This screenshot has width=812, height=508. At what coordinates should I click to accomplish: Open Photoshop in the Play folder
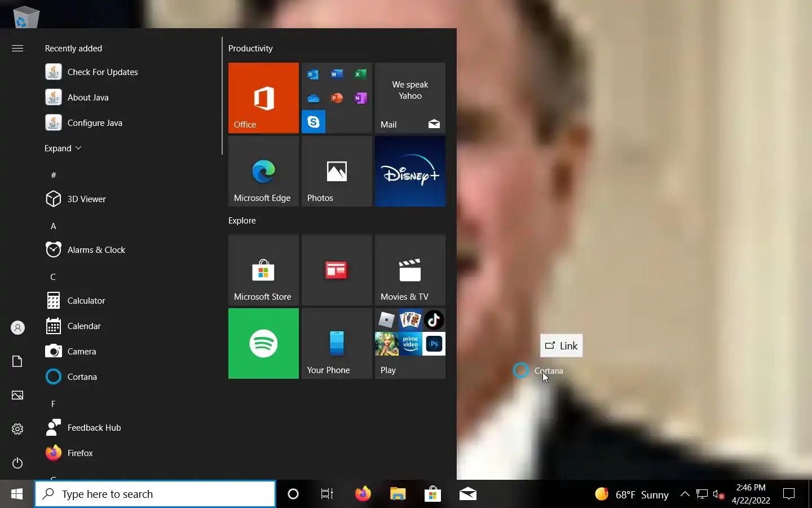coord(434,344)
